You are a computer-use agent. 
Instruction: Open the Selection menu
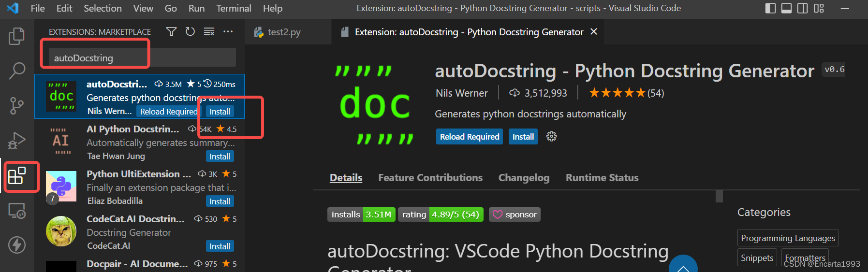point(103,8)
